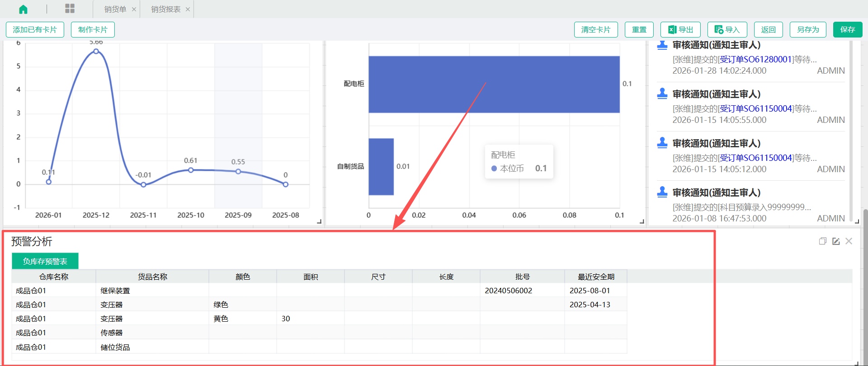The image size is (868, 366).
Task: Click the 2025-12 peak point on the line chart
Action: pyautogui.click(x=96, y=52)
